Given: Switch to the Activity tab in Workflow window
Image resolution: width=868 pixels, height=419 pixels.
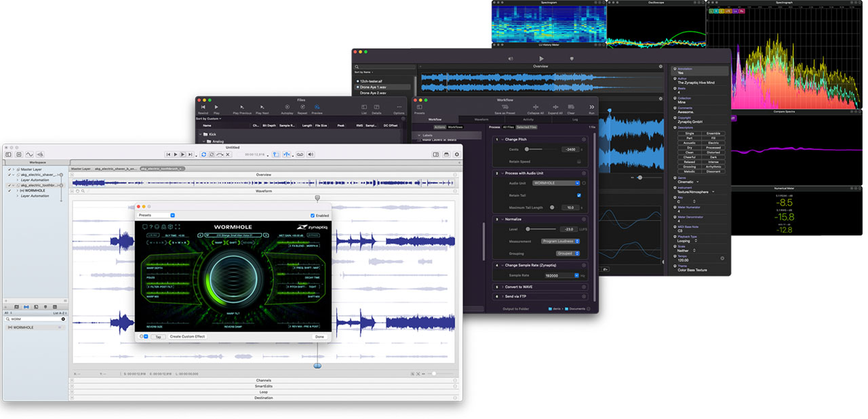Looking at the screenshot, I should (528, 119).
